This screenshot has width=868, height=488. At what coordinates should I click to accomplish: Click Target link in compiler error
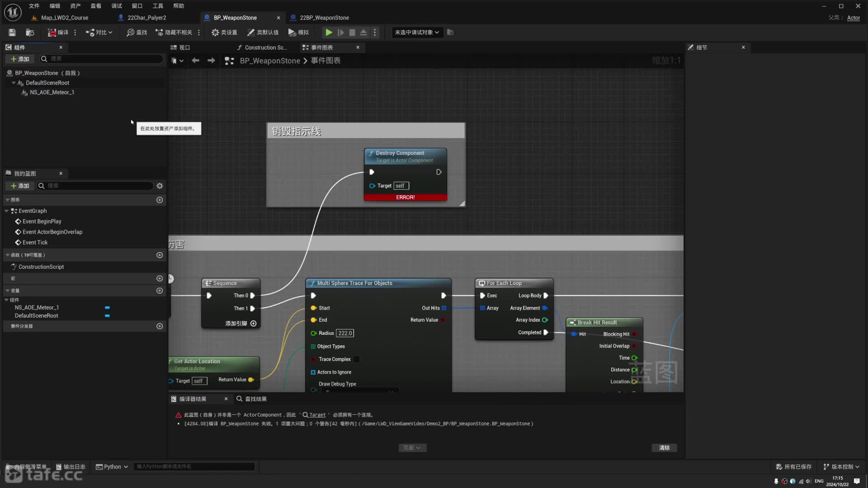point(317,415)
